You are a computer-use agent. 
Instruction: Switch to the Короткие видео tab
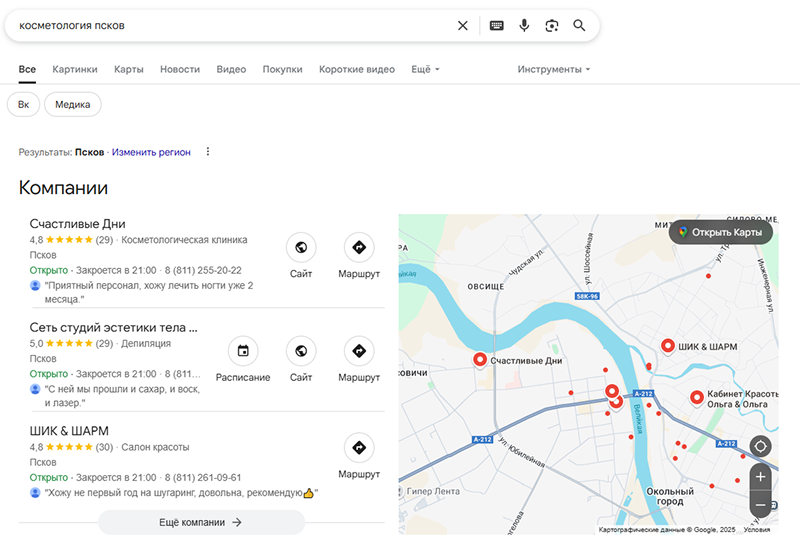(357, 69)
